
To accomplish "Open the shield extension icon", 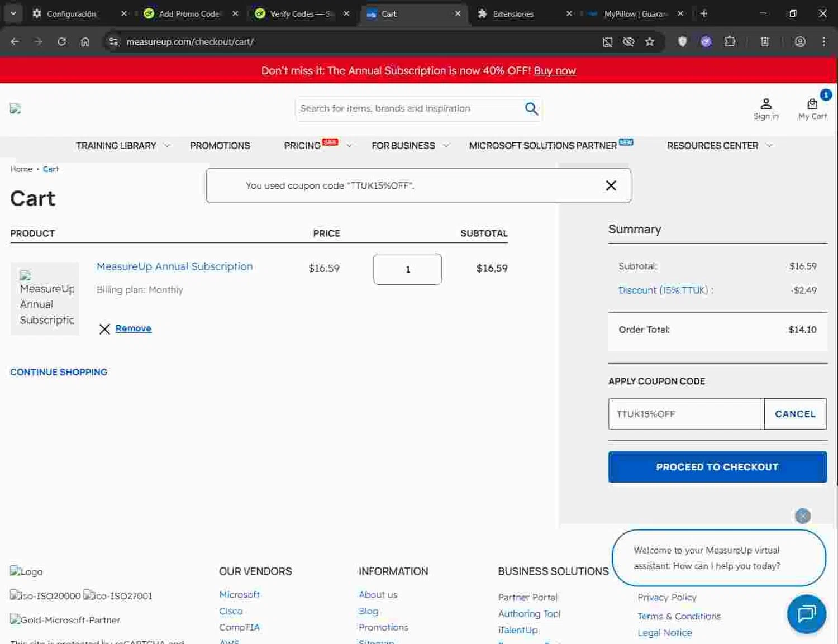I will pyautogui.click(x=682, y=41).
